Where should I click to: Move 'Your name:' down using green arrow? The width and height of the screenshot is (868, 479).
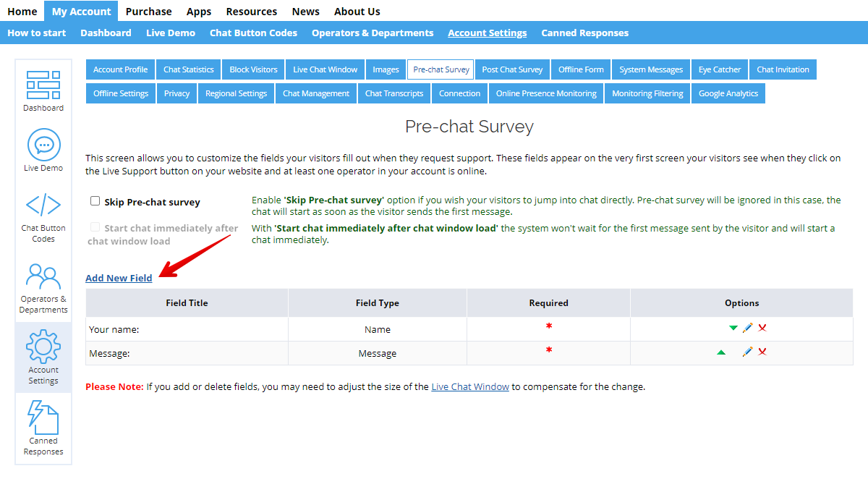click(733, 327)
